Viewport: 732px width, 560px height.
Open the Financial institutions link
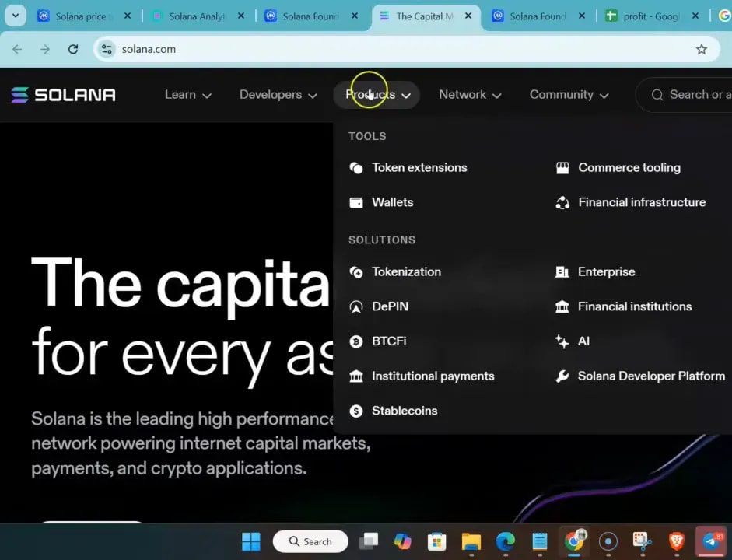[x=634, y=306]
